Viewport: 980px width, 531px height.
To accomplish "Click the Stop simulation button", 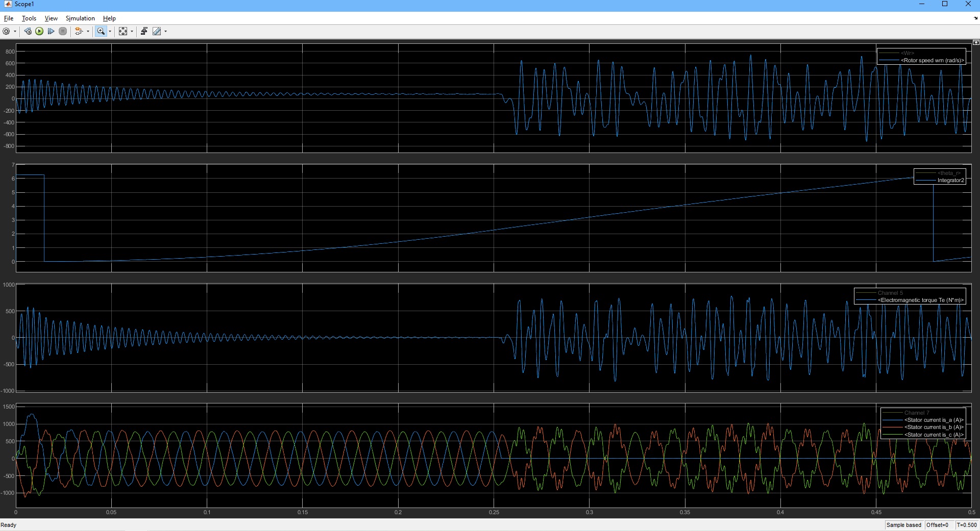I will tap(63, 32).
